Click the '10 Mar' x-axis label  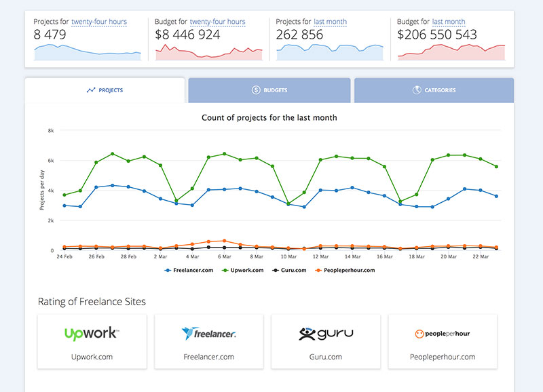click(288, 257)
